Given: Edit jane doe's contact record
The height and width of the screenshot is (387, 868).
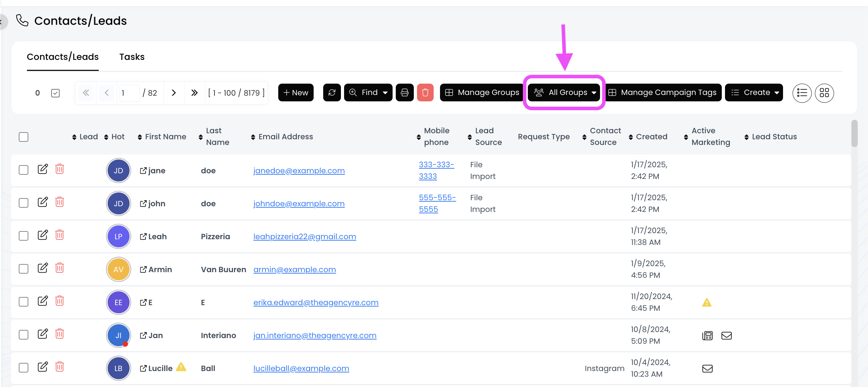Looking at the screenshot, I should pos(42,169).
